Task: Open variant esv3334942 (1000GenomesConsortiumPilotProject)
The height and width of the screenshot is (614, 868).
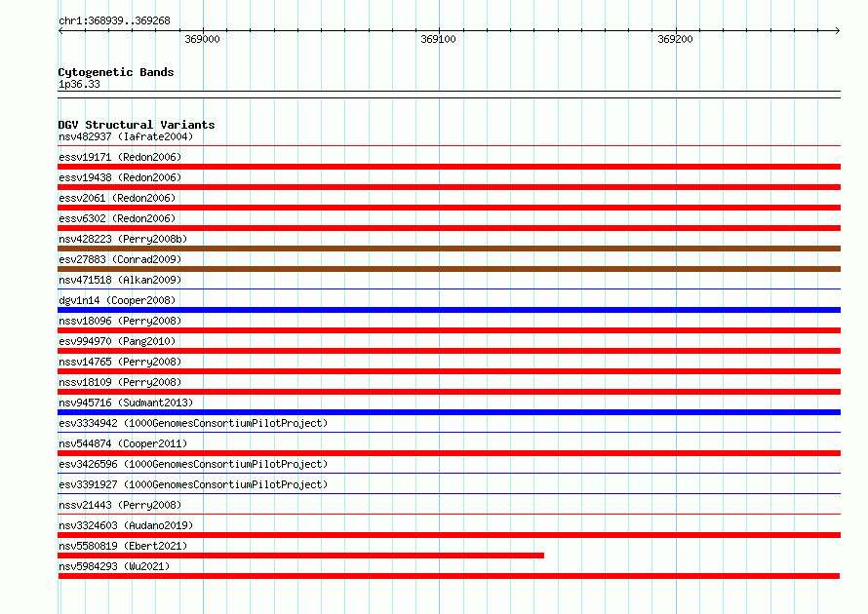Action: click(193, 423)
